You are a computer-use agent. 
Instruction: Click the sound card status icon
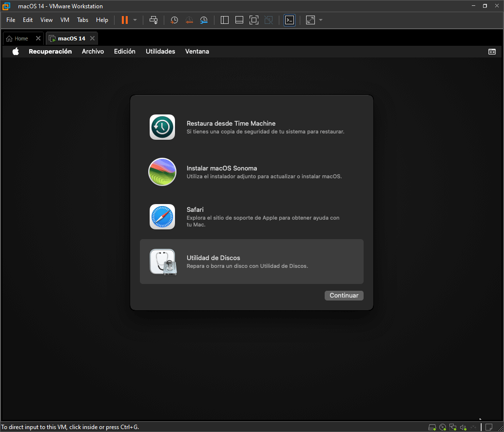[x=463, y=427]
